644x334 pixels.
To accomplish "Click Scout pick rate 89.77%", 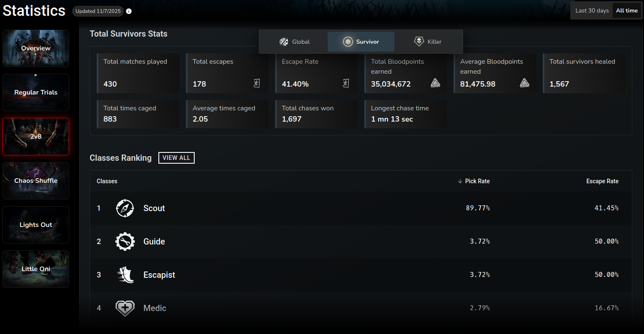I will point(478,208).
